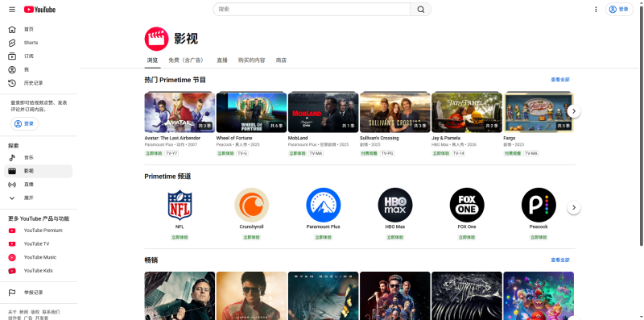Click the MobLand title text
Screen dimensions: 644x320
pos(298,138)
